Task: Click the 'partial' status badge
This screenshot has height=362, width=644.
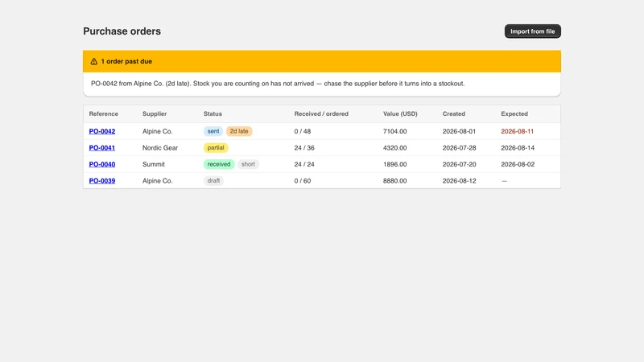Action: (x=216, y=148)
